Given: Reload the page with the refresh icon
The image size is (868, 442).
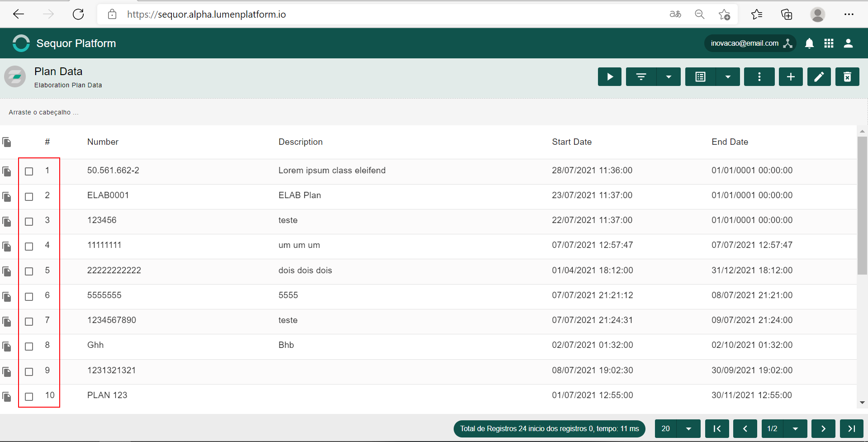Looking at the screenshot, I should click(x=78, y=14).
